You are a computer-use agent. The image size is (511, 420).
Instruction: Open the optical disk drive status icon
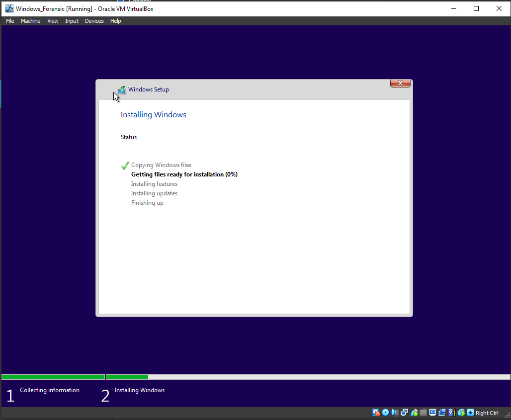click(385, 413)
